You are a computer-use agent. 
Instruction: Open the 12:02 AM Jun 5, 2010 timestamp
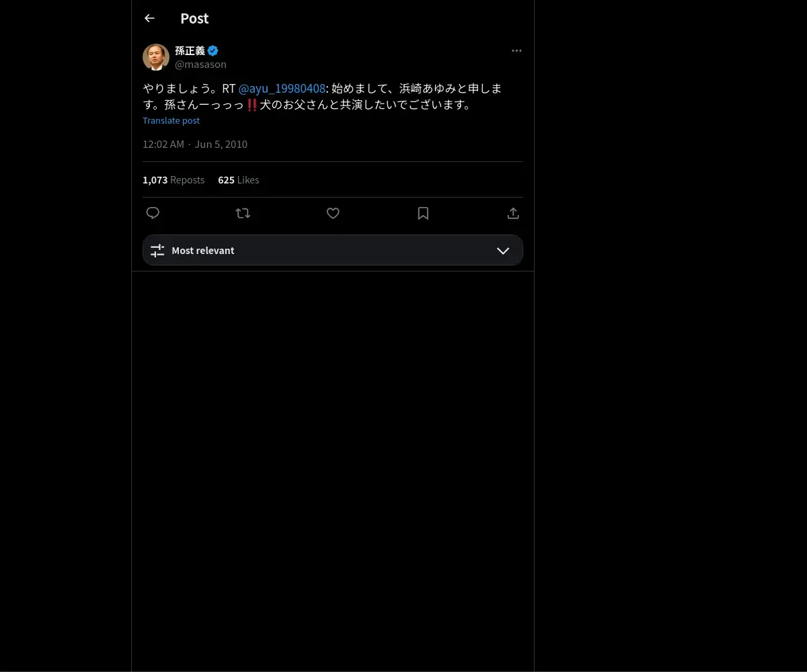pos(195,144)
